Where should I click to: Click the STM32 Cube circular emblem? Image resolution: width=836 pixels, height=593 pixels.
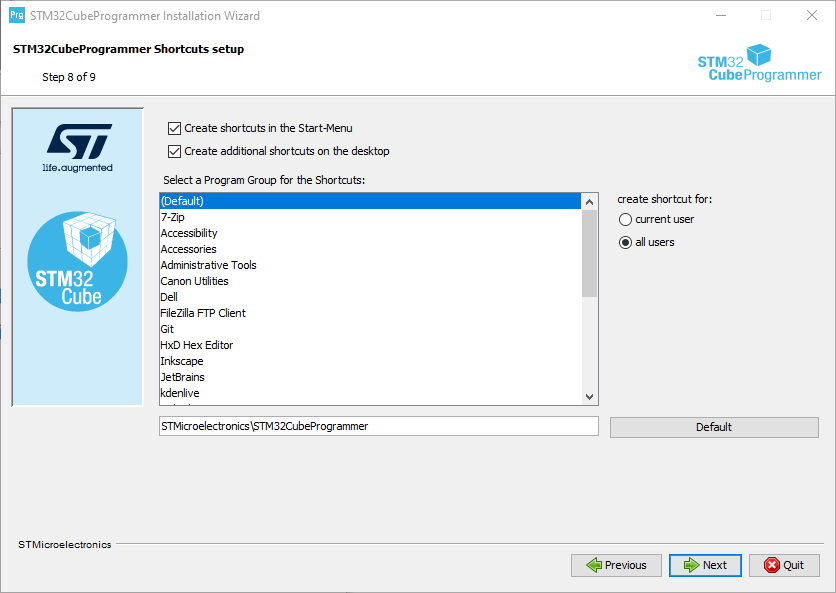(77, 262)
